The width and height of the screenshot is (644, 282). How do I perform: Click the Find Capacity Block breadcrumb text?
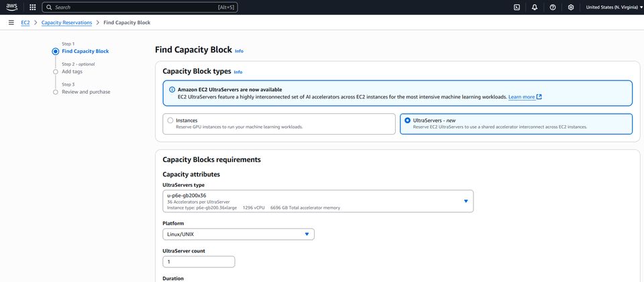pos(127,23)
